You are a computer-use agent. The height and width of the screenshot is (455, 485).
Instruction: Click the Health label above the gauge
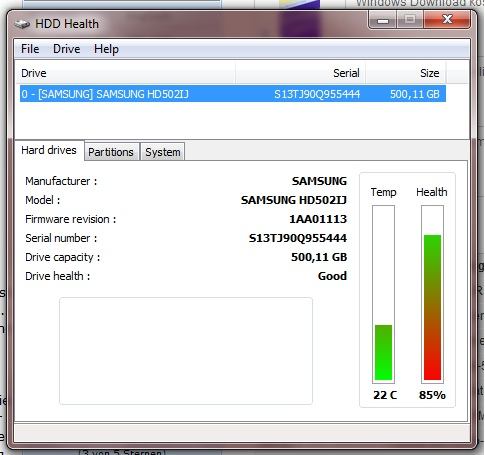tap(432, 192)
